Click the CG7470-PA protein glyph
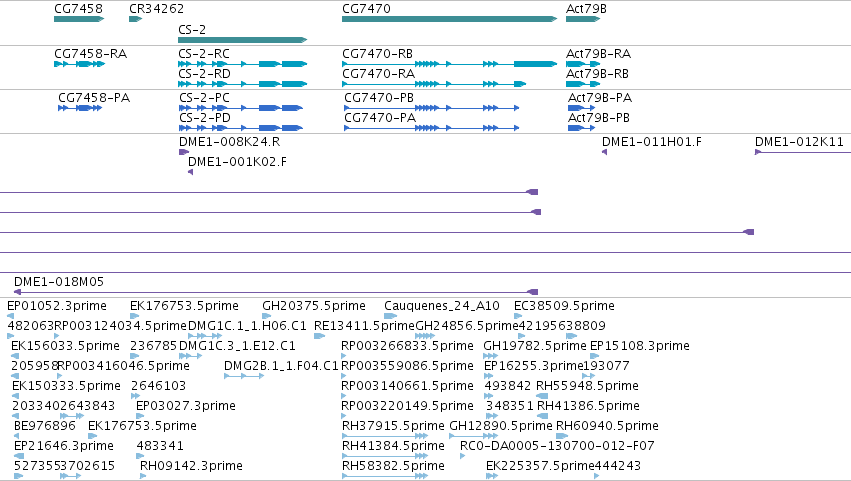 point(431,128)
